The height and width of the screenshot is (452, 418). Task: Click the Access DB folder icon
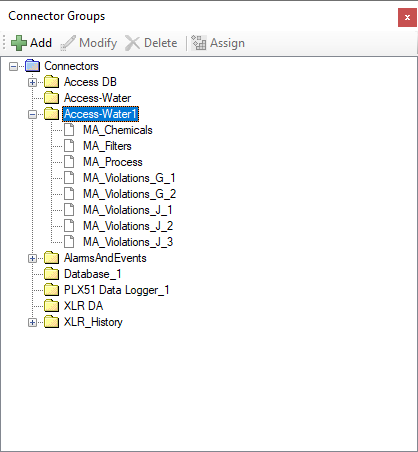[x=52, y=82]
